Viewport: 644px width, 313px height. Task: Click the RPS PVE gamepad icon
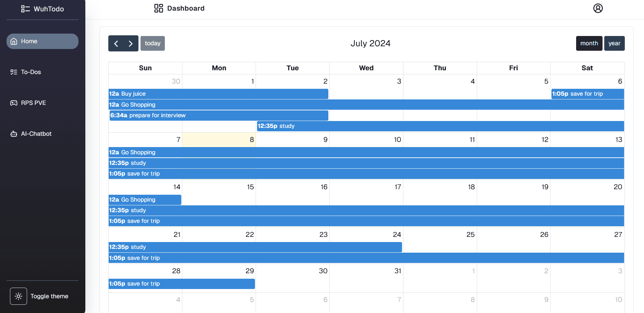[14, 103]
